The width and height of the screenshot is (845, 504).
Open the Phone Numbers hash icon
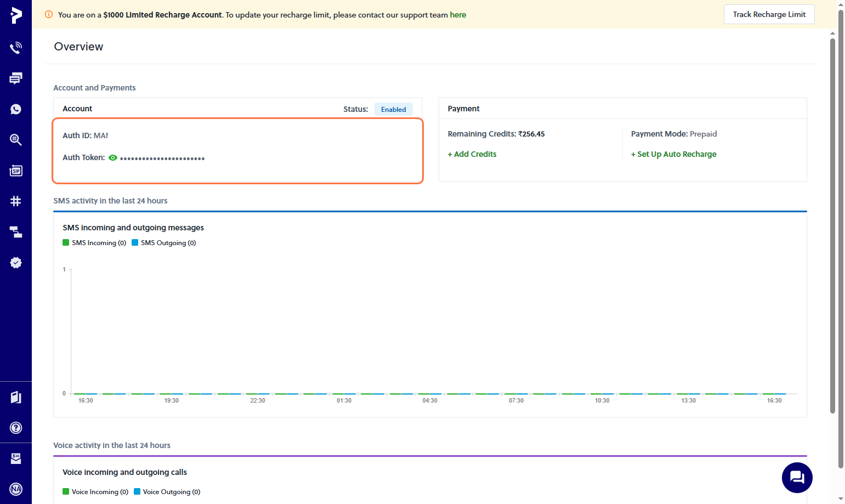point(16,201)
